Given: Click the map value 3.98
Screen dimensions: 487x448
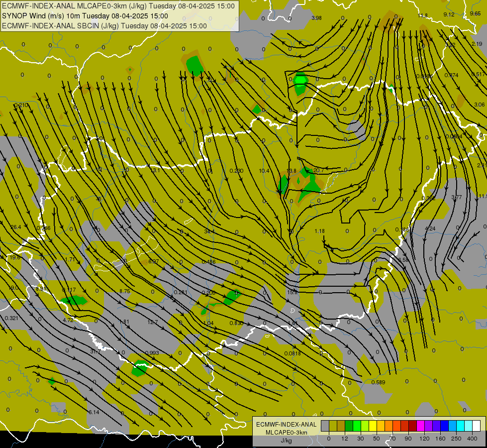Looking at the screenshot, I should point(316,18).
